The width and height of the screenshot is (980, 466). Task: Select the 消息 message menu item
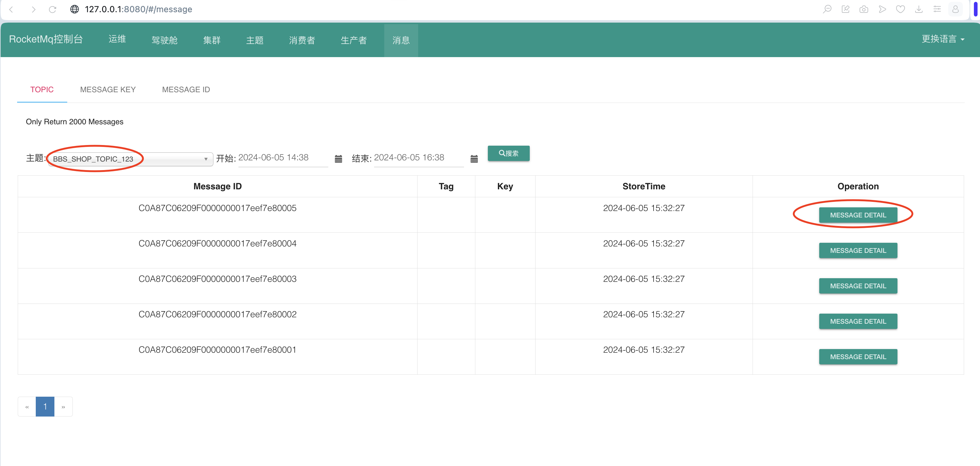tap(401, 40)
